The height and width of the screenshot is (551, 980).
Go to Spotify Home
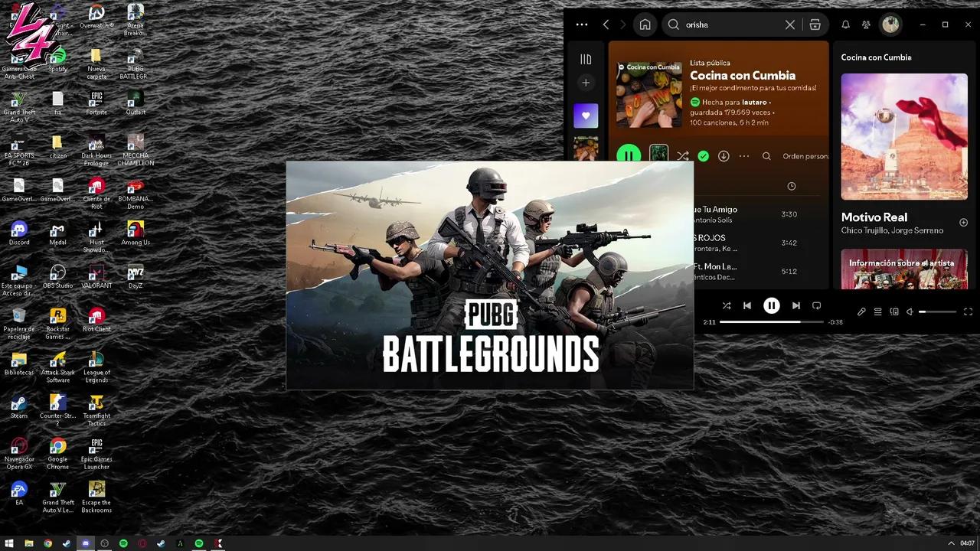pyautogui.click(x=645, y=24)
